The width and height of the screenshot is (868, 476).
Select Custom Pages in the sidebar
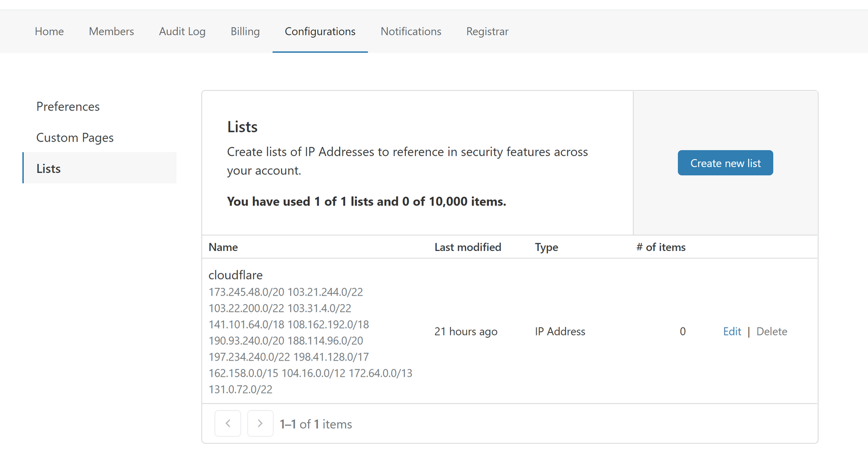click(x=75, y=138)
